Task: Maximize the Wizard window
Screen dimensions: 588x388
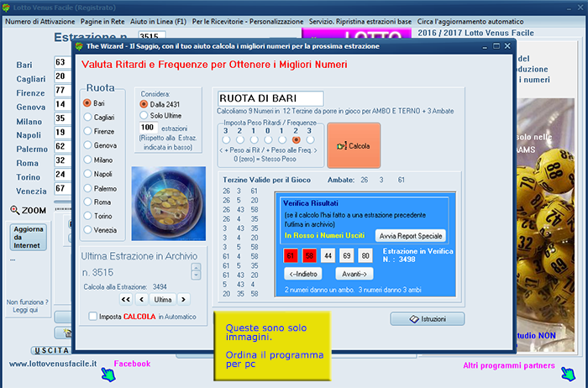Action: pyautogui.click(x=496, y=45)
